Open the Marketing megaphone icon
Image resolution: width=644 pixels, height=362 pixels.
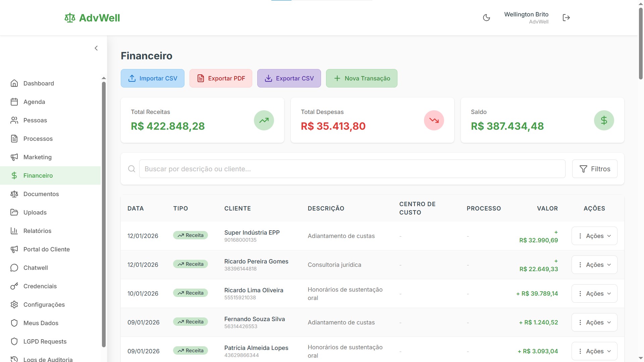[x=14, y=157]
